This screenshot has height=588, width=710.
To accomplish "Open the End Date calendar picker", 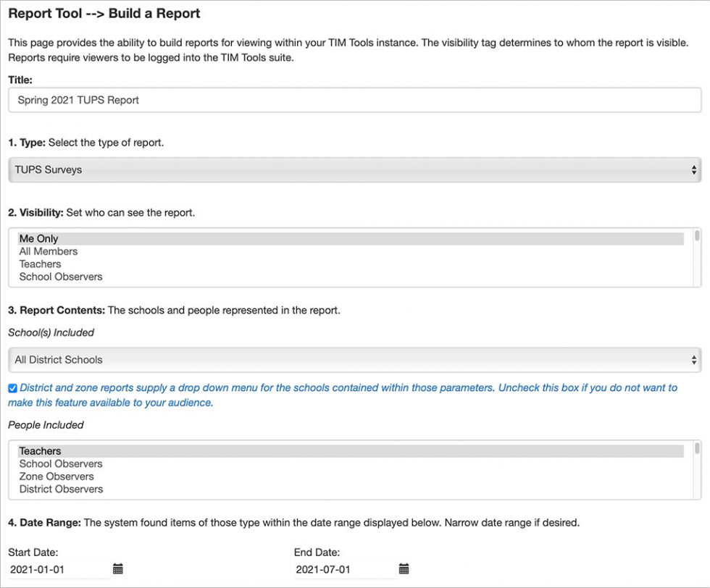I will pos(404,569).
